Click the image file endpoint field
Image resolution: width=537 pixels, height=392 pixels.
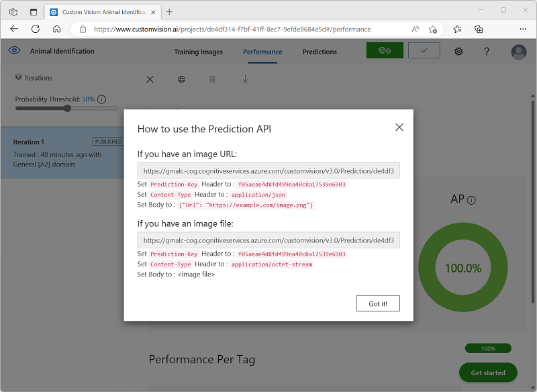point(268,240)
